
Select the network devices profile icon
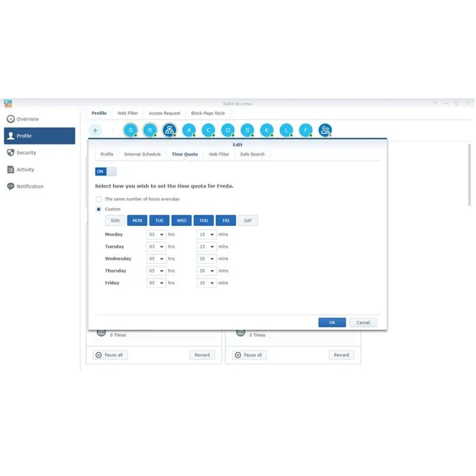[170, 130]
